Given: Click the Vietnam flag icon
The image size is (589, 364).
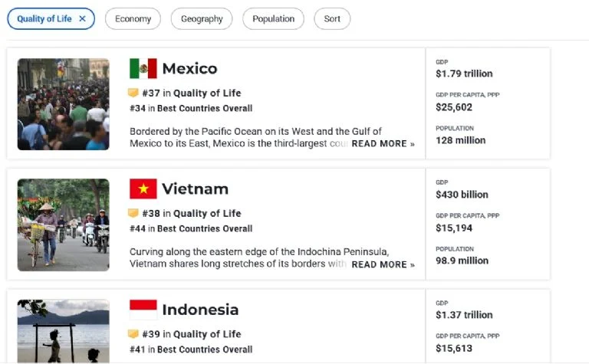Looking at the screenshot, I should click(143, 189).
